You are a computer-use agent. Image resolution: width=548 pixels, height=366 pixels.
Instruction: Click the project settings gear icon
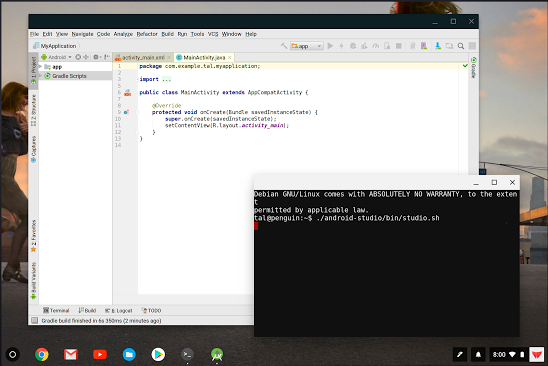[96, 57]
